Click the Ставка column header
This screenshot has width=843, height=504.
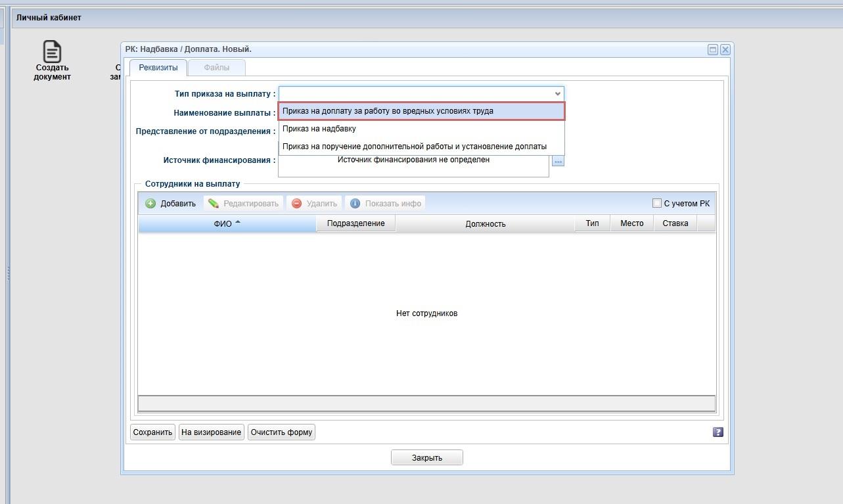coord(675,223)
